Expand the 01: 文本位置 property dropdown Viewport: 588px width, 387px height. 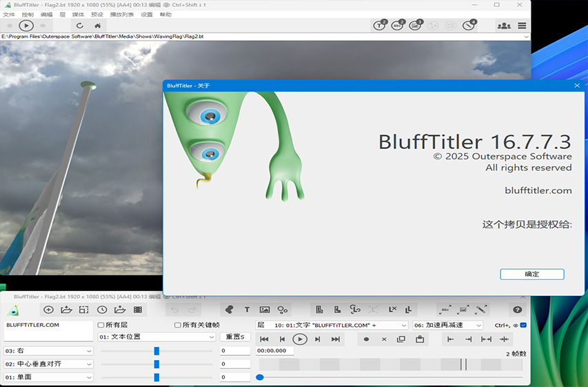pyautogui.click(x=156, y=337)
